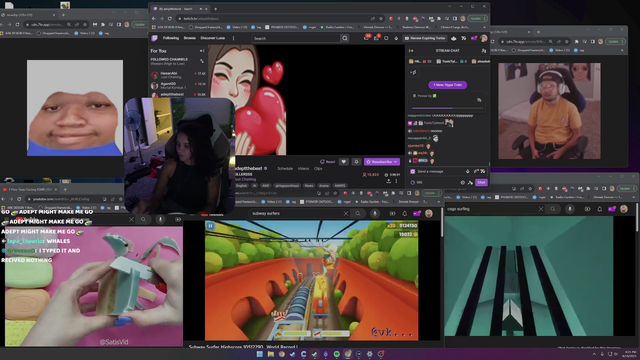Image resolution: width=640 pixels, height=360 pixels.
Task: Click Renew Expiring Turbo button
Action: [x=425, y=38]
